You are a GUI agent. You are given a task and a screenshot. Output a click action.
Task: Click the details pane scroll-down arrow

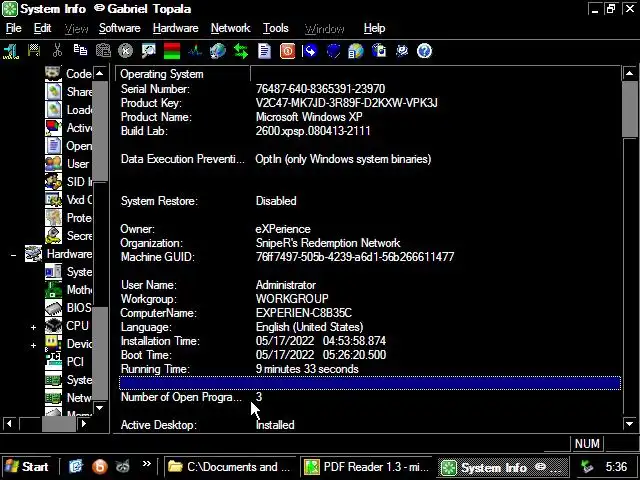(629, 424)
